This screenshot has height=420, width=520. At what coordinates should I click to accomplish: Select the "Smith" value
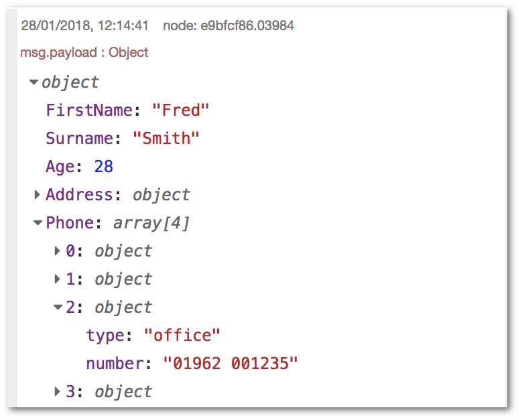[x=166, y=138]
